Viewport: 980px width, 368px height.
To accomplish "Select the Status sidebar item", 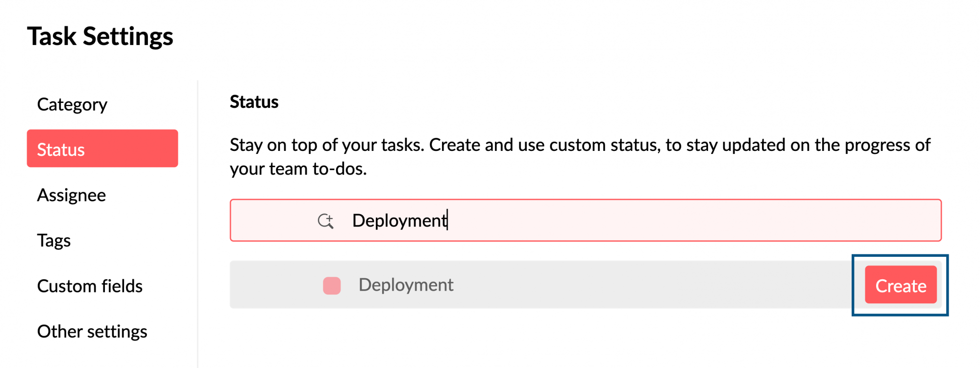I will [x=102, y=149].
